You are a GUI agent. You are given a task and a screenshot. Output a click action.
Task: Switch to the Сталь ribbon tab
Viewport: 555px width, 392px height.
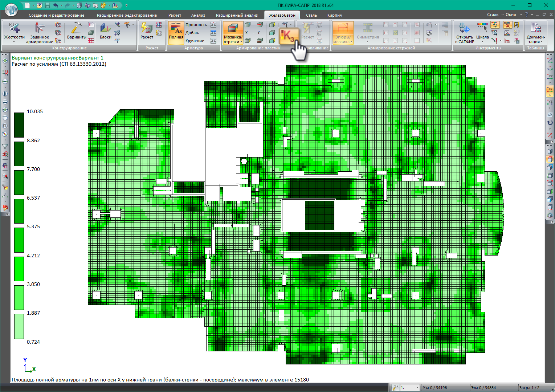[311, 15]
